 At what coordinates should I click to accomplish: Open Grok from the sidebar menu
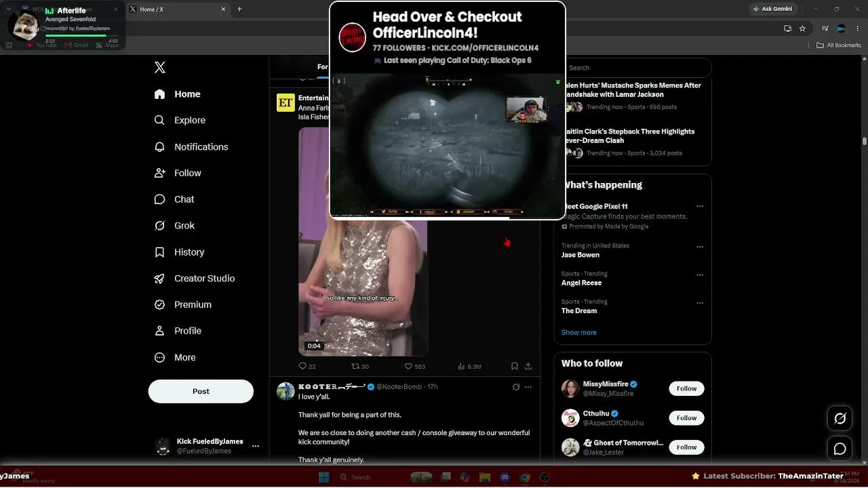(x=174, y=226)
